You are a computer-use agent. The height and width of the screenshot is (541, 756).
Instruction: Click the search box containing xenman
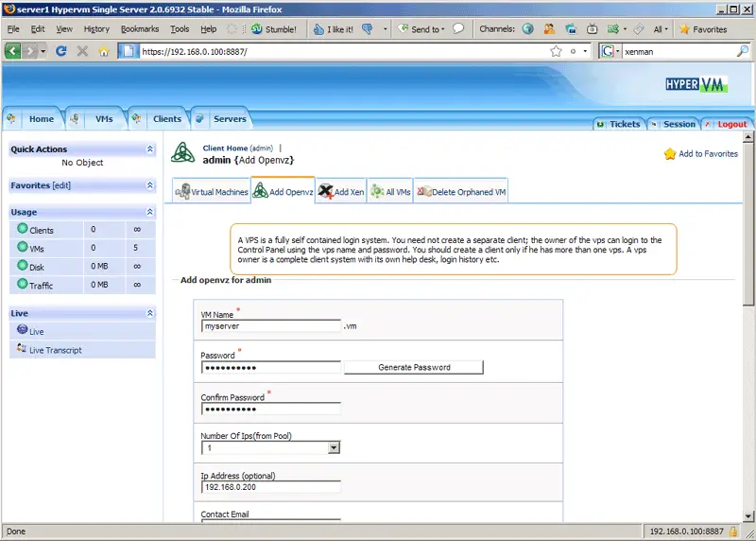(x=678, y=51)
